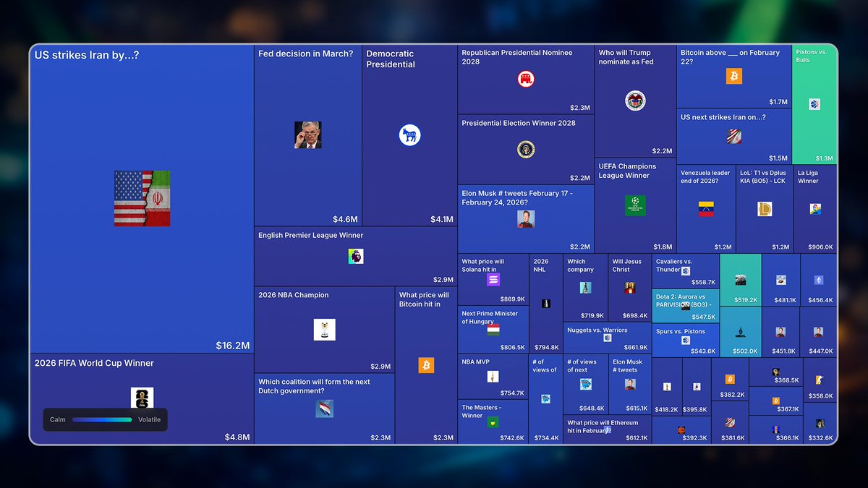This screenshot has height=488, width=868.
Task: Click the NBA icon in the Pistons vs. Bulls tile
Action: (x=814, y=104)
